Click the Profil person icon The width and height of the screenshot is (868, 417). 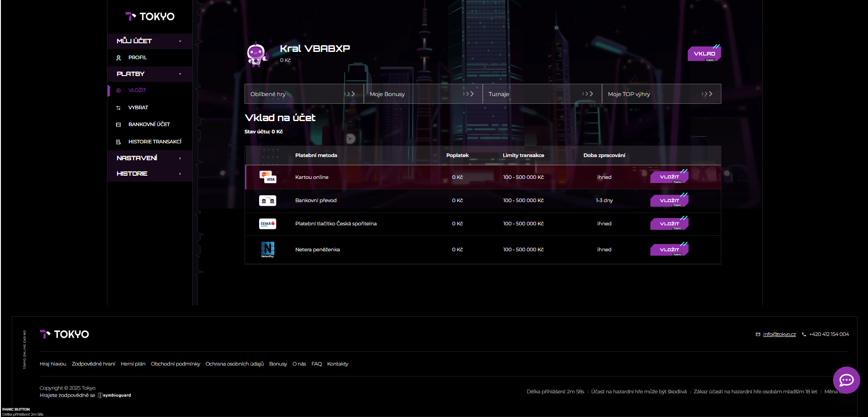coord(118,58)
